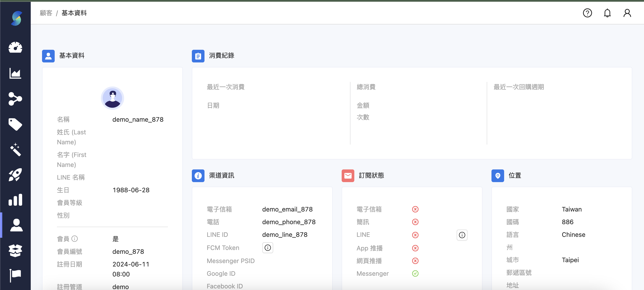Select the analytics chart icon in sidebar
Screen dimensions: 644x290
click(16, 74)
